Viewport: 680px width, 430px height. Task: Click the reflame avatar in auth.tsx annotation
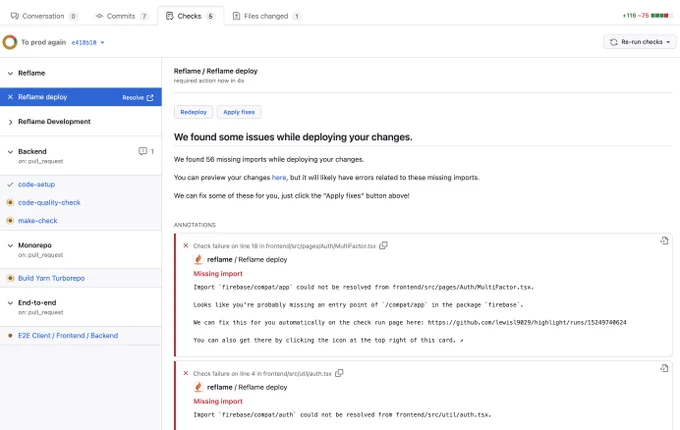tap(199, 387)
